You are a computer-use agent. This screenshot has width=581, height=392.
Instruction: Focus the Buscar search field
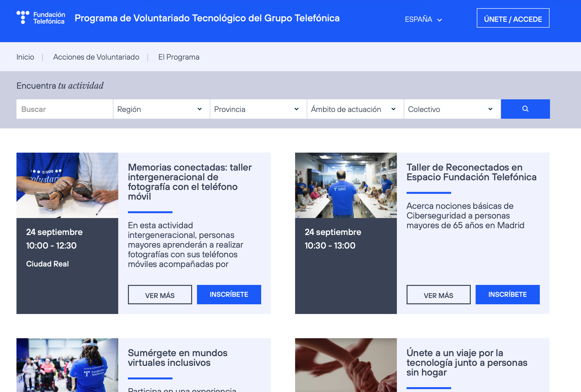click(65, 109)
